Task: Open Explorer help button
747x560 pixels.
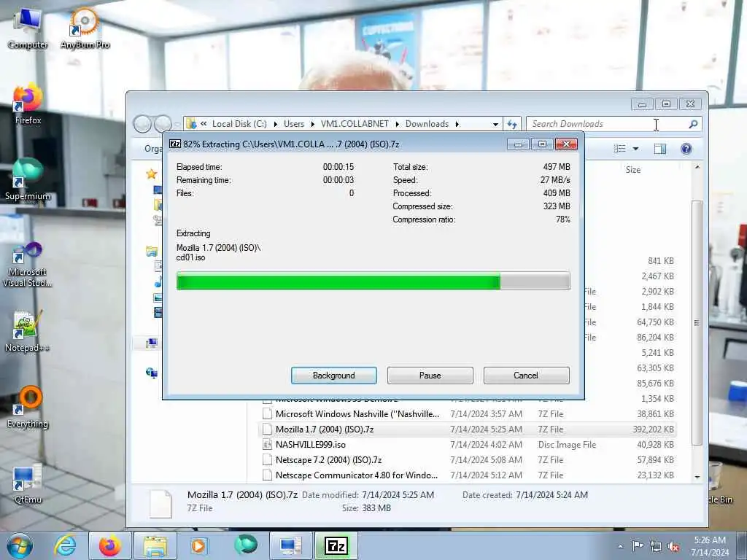Action: (x=686, y=149)
